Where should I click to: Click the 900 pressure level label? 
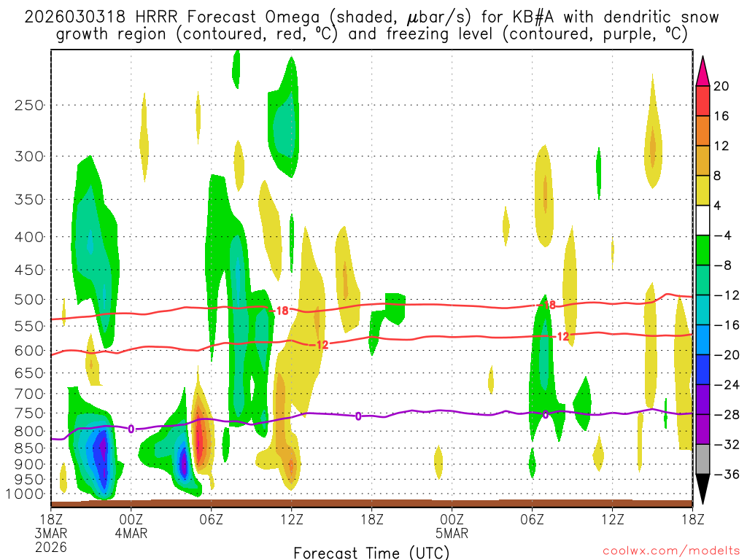click(x=29, y=464)
